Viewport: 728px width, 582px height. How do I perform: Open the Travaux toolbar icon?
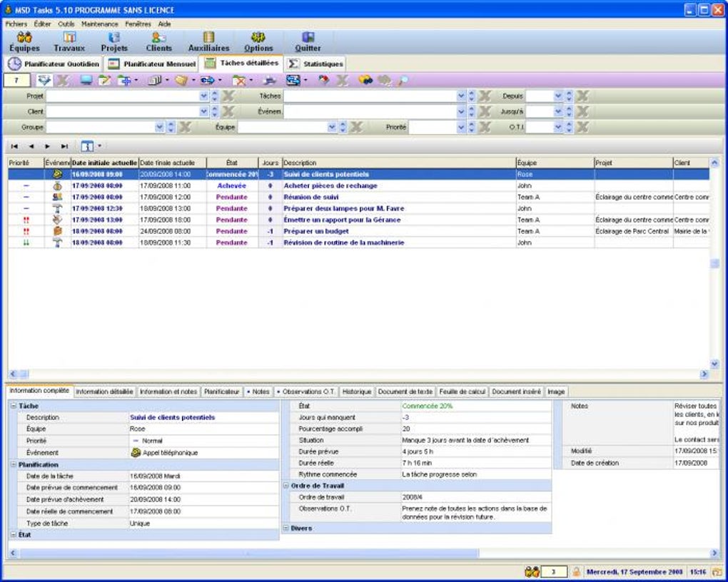tap(69, 41)
